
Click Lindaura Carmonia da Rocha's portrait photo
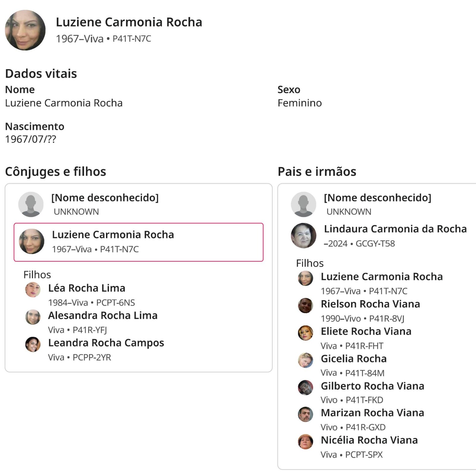[303, 236]
